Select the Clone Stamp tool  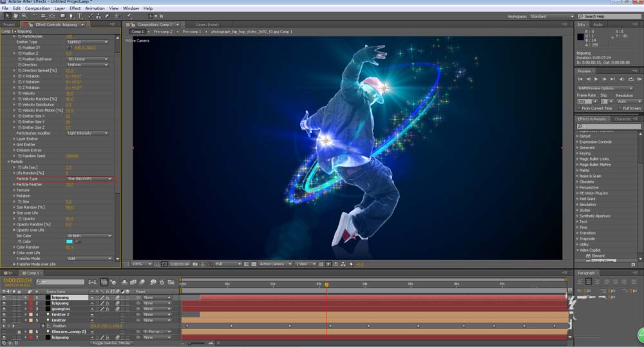[99, 16]
